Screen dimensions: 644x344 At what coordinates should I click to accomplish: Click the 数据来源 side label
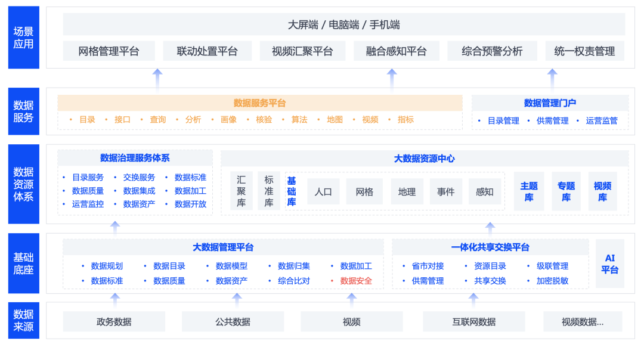(24, 320)
